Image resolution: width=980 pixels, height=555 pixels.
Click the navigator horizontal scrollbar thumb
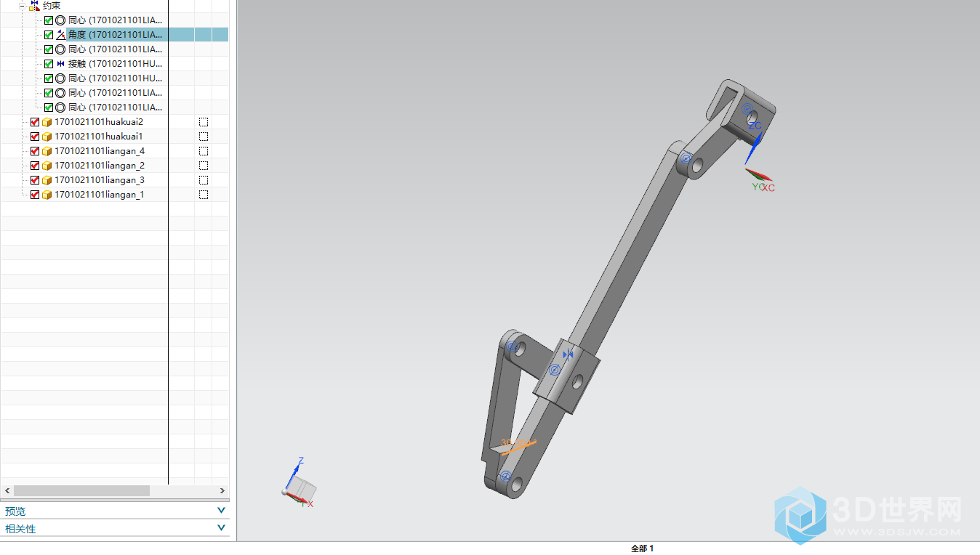[81, 491]
